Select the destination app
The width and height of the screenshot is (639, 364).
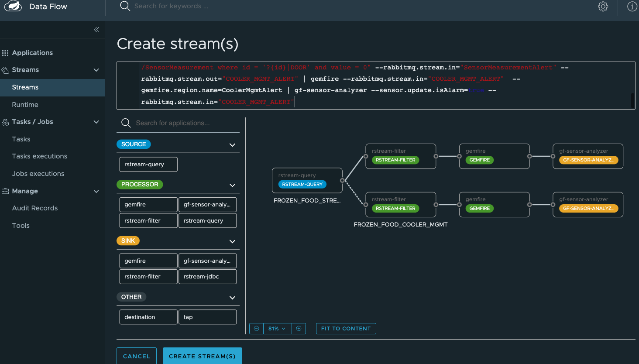(x=148, y=317)
